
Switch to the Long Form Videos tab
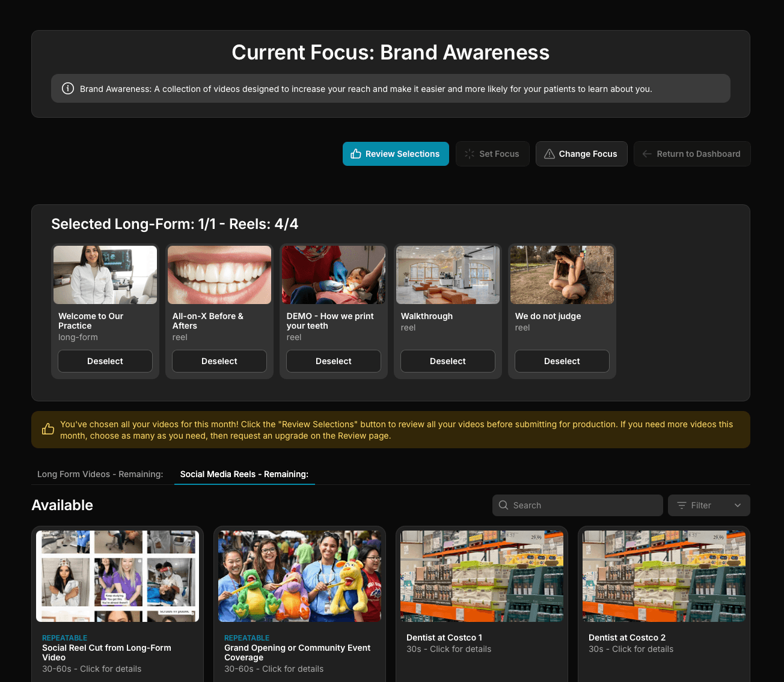(100, 474)
